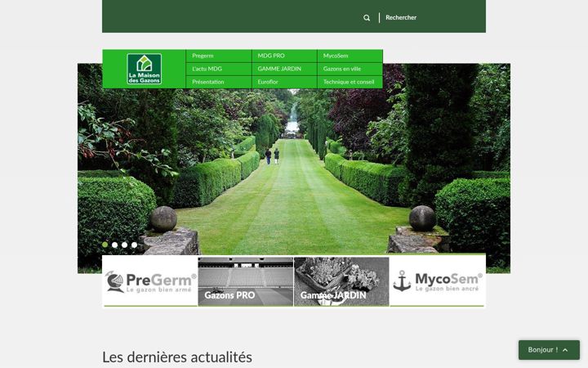Image resolution: width=588 pixels, height=368 pixels.
Task: Expand the Bonjour chat widget
Action: tap(549, 350)
